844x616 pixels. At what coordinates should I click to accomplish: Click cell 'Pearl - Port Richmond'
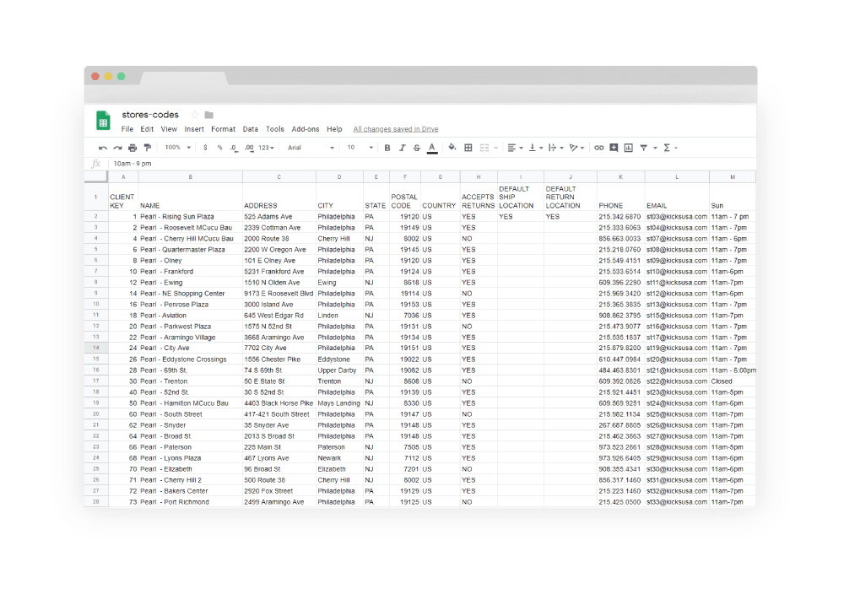[191, 502]
